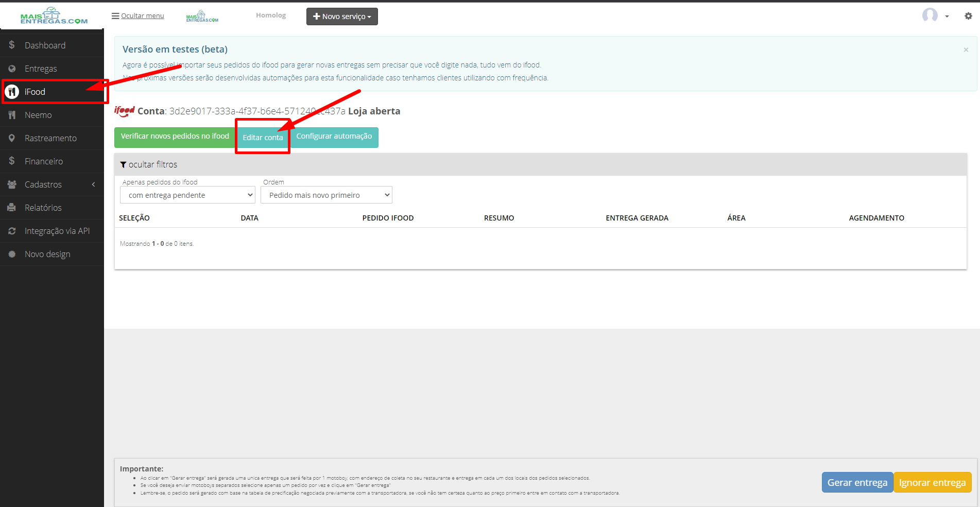Open the Dashboard dollar icon in sidebar

[12, 45]
